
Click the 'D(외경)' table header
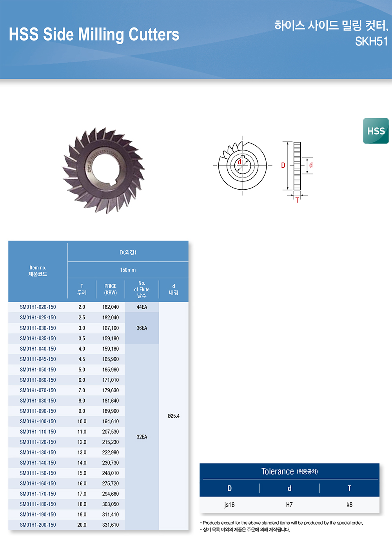click(128, 252)
